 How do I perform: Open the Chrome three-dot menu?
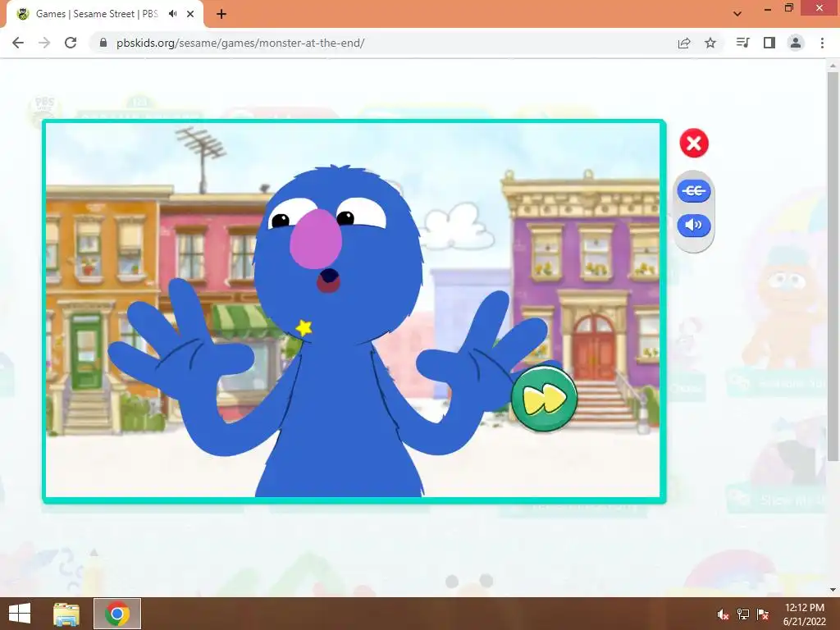(822, 43)
